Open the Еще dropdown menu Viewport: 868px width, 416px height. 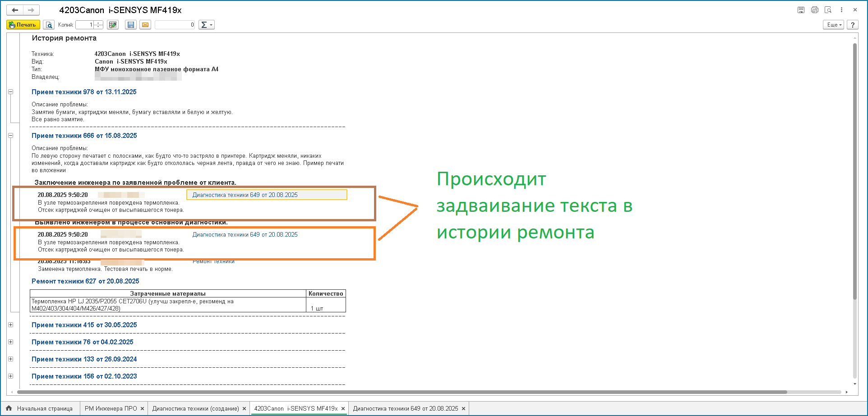(x=833, y=25)
